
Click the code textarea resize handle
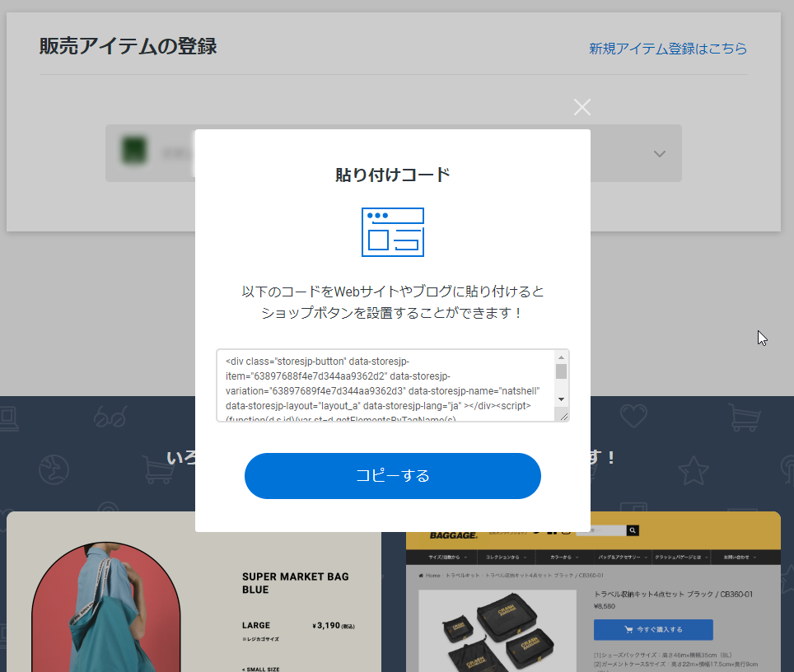point(564,417)
